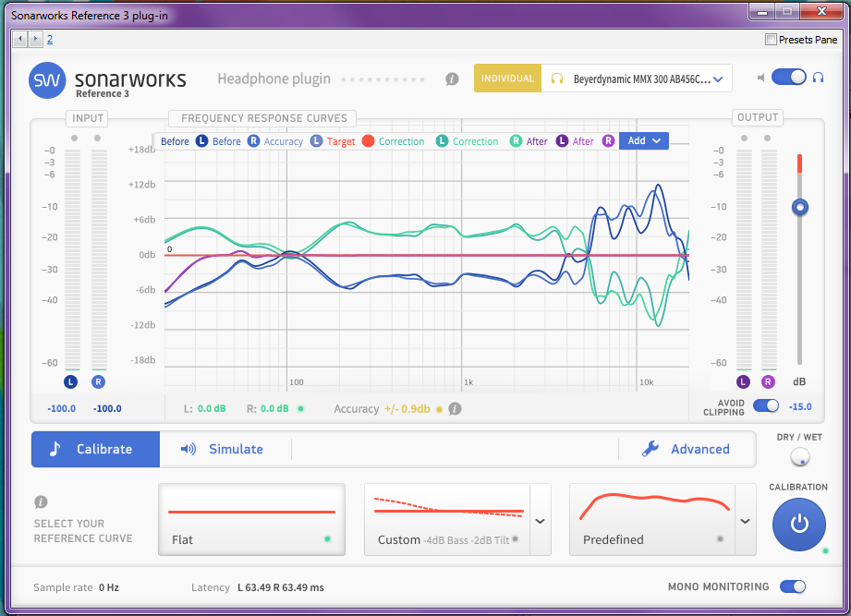The width and height of the screenshot is (851, 616).
Task: Toggle the speaker/headphone output switch
Action: tap(788, 77)
